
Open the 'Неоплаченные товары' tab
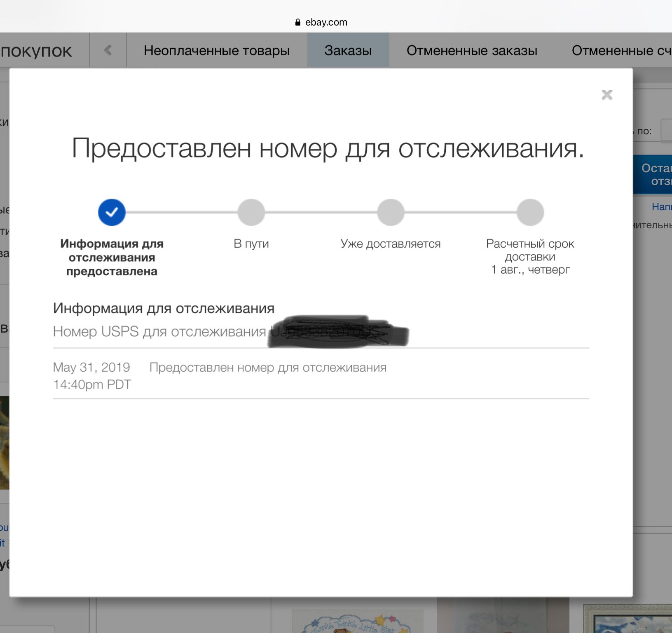(x=217, y=50)
